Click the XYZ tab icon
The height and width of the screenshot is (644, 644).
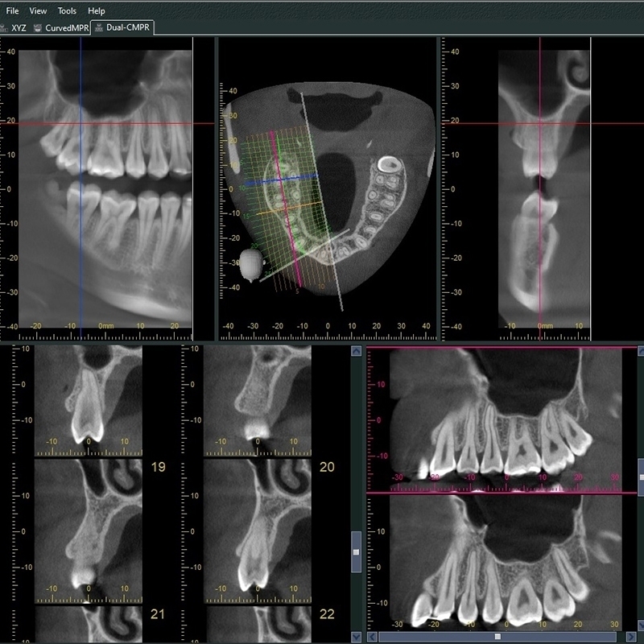click(6, 27)
